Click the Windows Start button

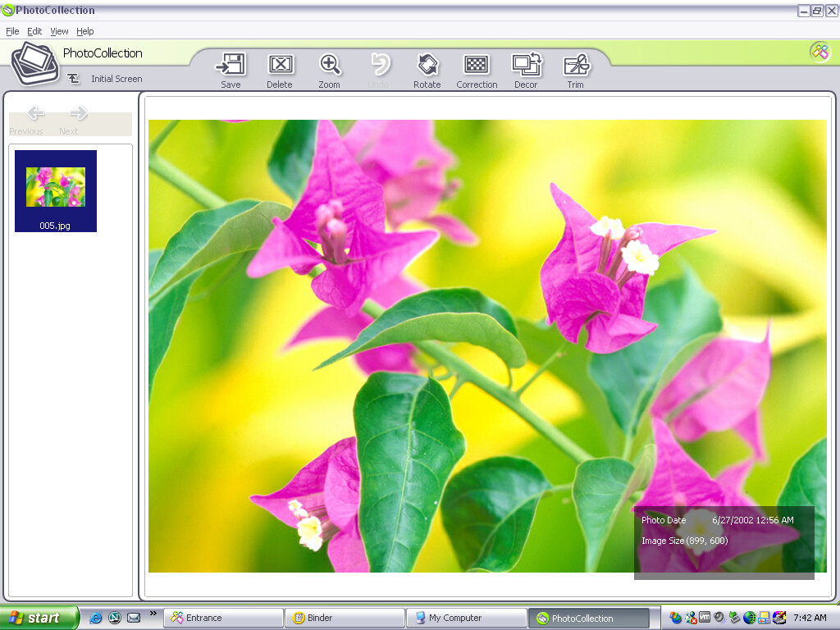pos(39,618)
